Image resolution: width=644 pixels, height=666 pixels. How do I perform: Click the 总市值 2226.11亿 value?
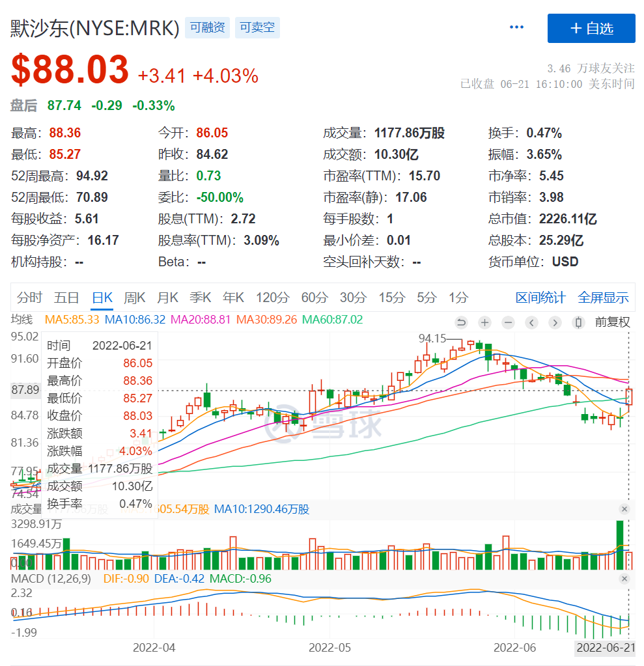(x=568, y=219)
